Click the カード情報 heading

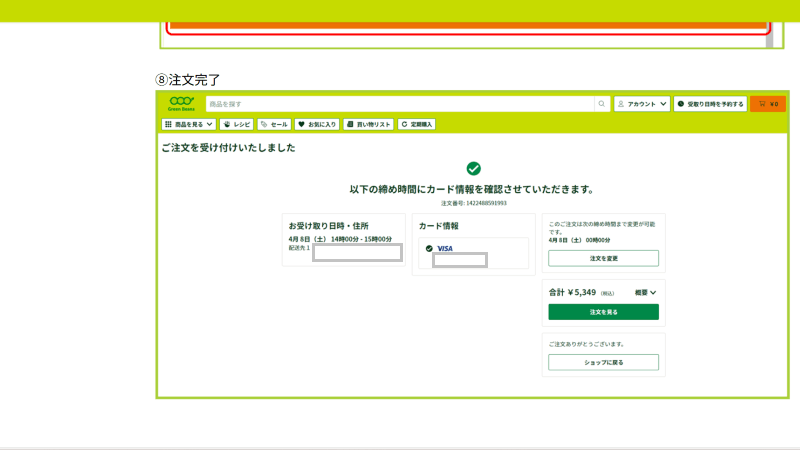point(439,226)
